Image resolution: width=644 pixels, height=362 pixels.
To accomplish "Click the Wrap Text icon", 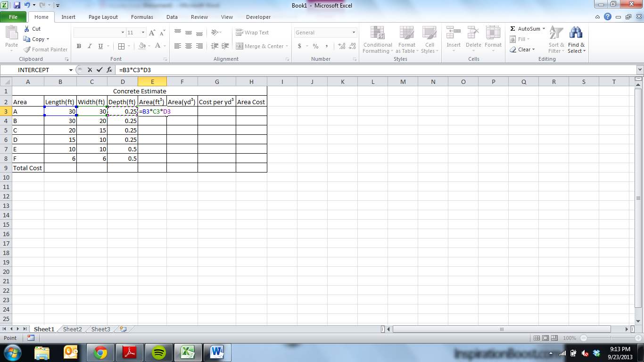I will (x=254, y=32).
